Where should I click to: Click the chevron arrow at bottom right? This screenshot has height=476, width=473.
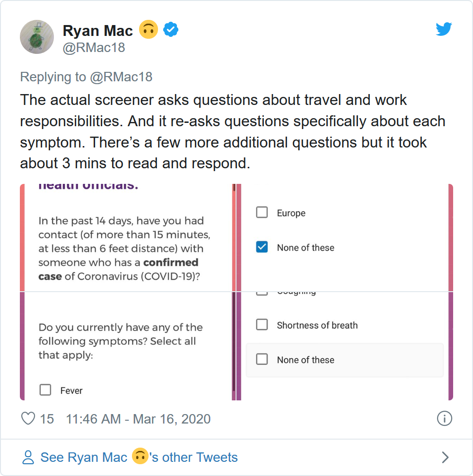445,457
